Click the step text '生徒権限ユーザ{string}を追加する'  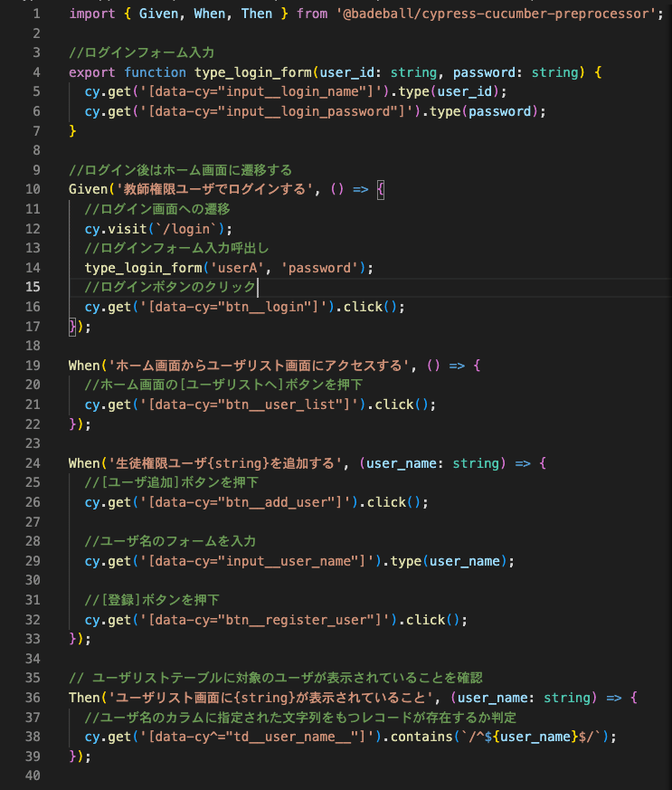(226, 463)
